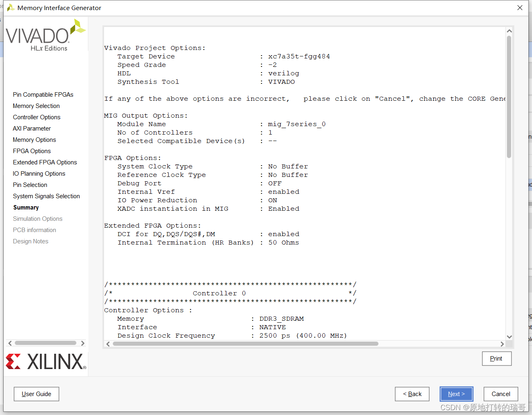
Task: Click the 'Debug Port' line
Action: click(200, 183)
